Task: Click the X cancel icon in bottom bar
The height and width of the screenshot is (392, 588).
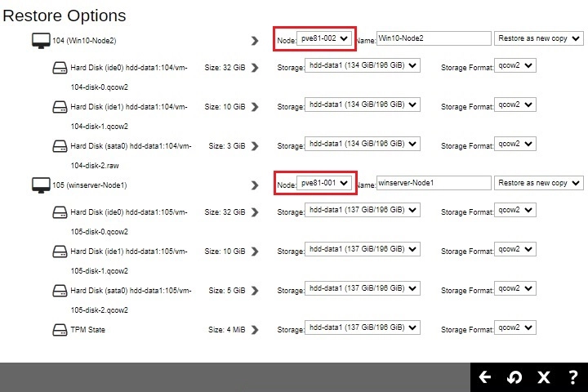Action: 543,377
